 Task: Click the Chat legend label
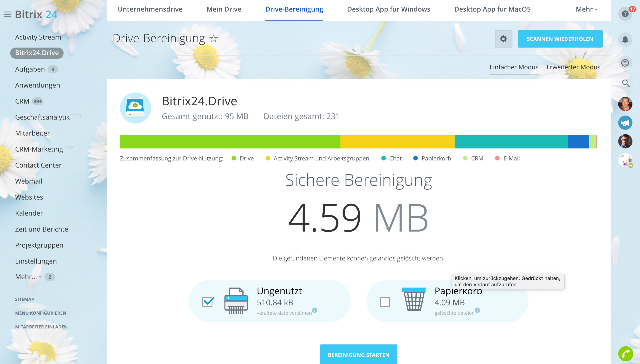point(395,158)
